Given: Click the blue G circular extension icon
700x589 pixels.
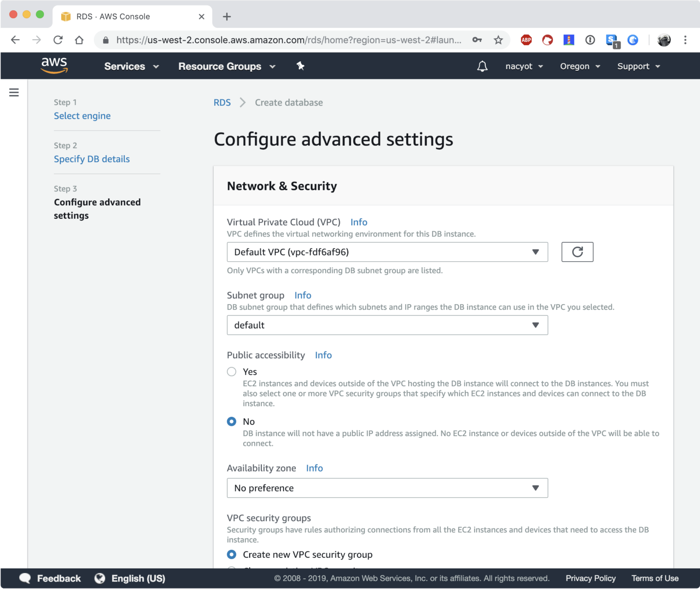Looking at the screenshot, I should coord(633,40).
